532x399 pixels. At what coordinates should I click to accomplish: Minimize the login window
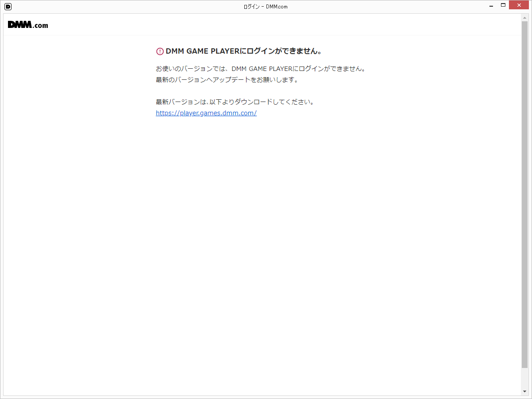491,6
